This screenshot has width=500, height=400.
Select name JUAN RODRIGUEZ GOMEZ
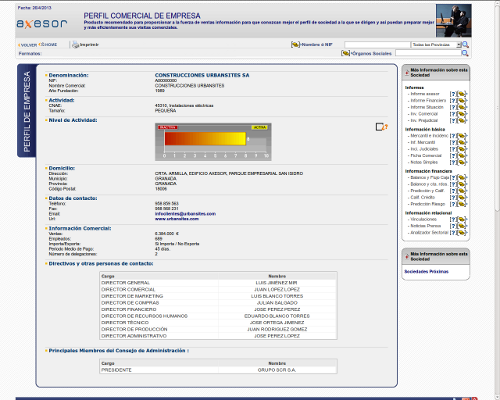coord(277,329)
